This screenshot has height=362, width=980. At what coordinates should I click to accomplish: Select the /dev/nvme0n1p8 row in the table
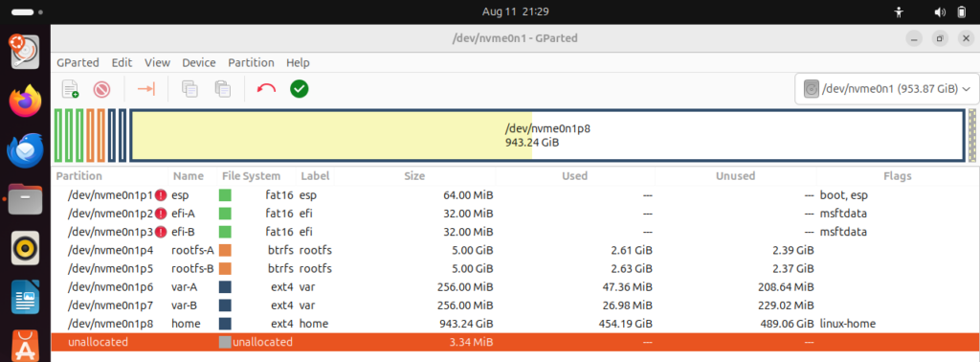click(x=516, y=324)
